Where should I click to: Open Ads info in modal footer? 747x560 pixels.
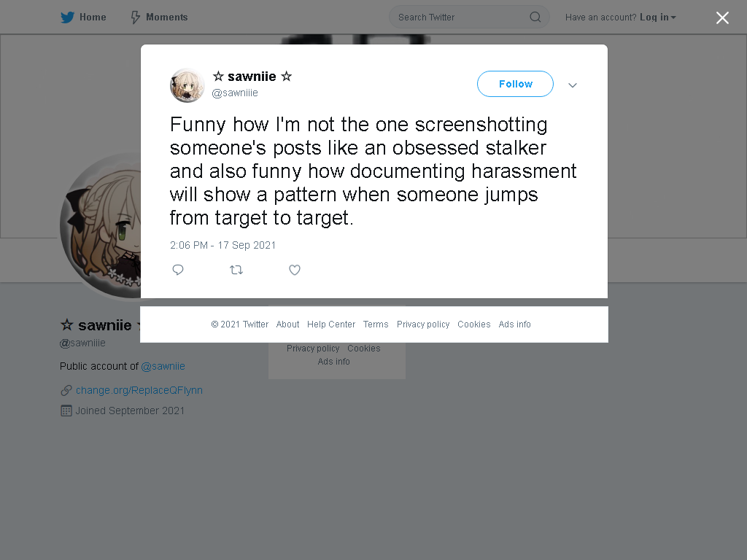pos(514,324)
